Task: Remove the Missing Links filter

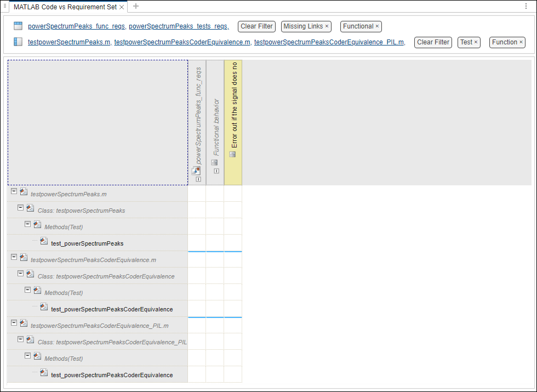Action: 327,26
